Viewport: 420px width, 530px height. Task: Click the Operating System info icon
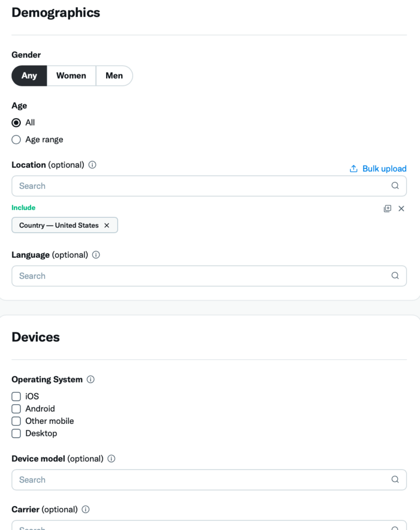(x=91, y=379)
